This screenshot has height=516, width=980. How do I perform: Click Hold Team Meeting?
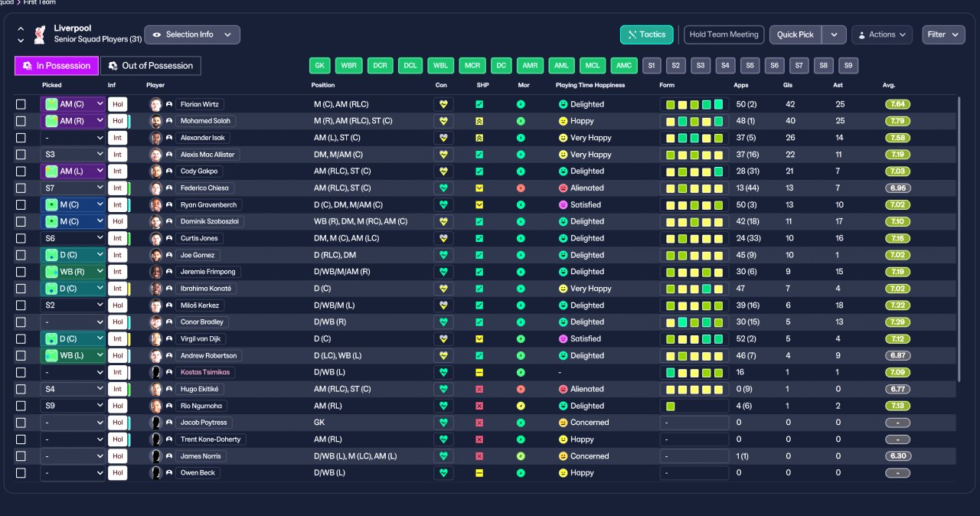(x=724, y=34)
